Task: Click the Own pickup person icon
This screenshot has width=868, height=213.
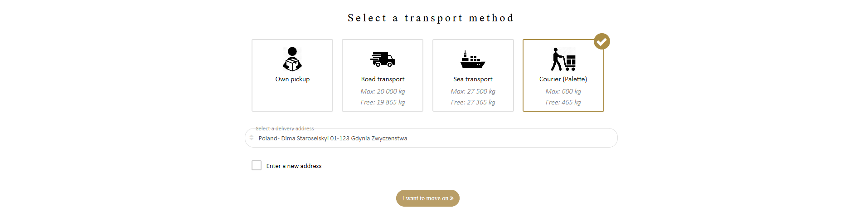Action: [x=292, y=59]
